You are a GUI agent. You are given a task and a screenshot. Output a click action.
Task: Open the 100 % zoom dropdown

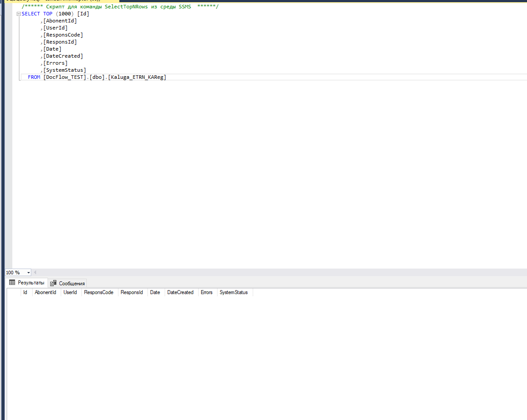(28, 273)
